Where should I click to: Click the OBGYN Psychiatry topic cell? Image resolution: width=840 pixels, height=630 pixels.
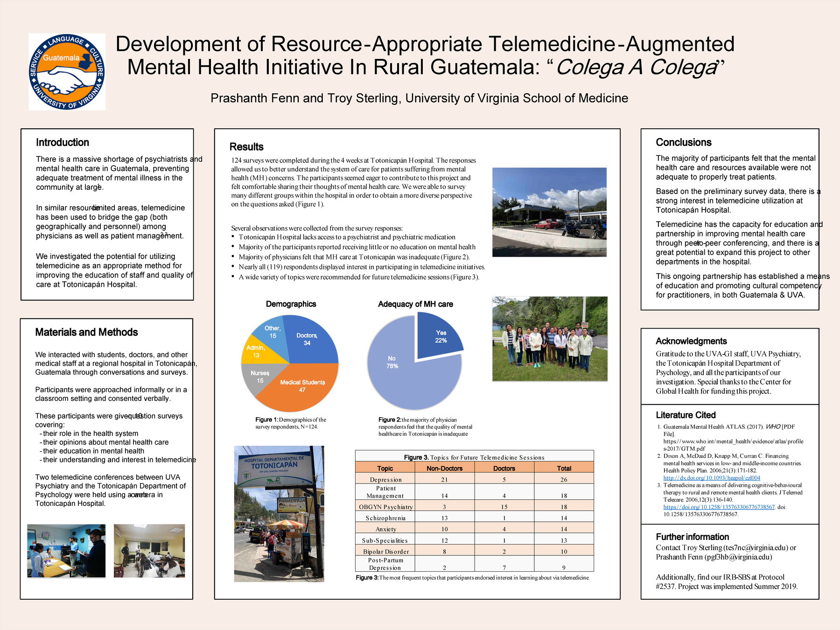click(x=385, y=506)
